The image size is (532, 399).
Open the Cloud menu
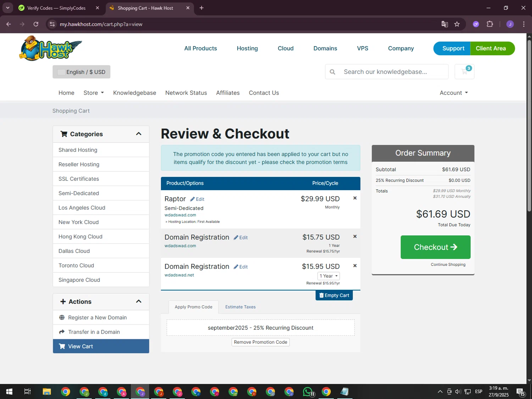pos(286,49)
